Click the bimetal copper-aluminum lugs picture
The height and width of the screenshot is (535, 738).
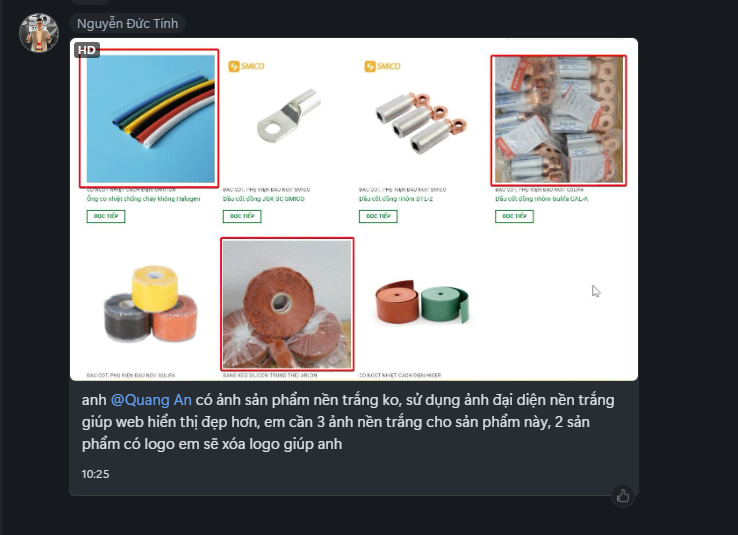point(421,123)
